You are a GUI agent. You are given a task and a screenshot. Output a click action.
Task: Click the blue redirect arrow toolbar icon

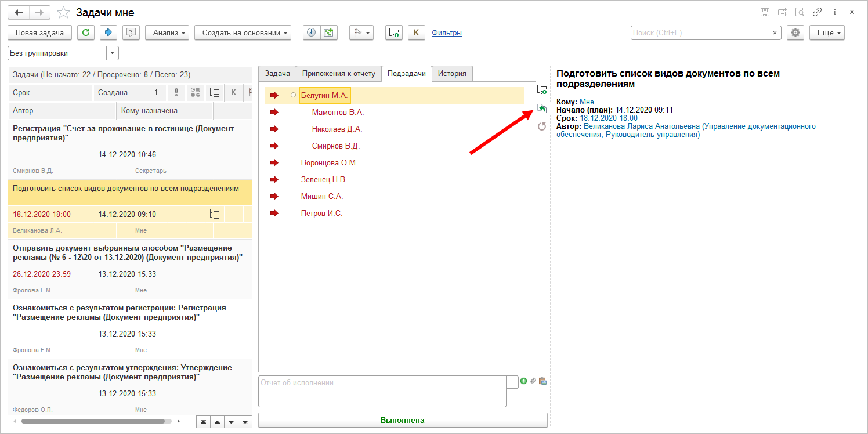click(108, 33)
